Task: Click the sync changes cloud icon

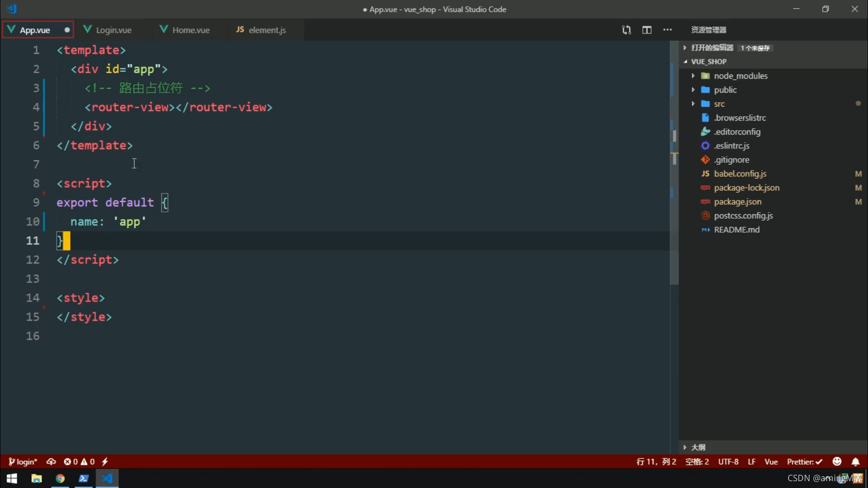Action: tap(51, 462)
